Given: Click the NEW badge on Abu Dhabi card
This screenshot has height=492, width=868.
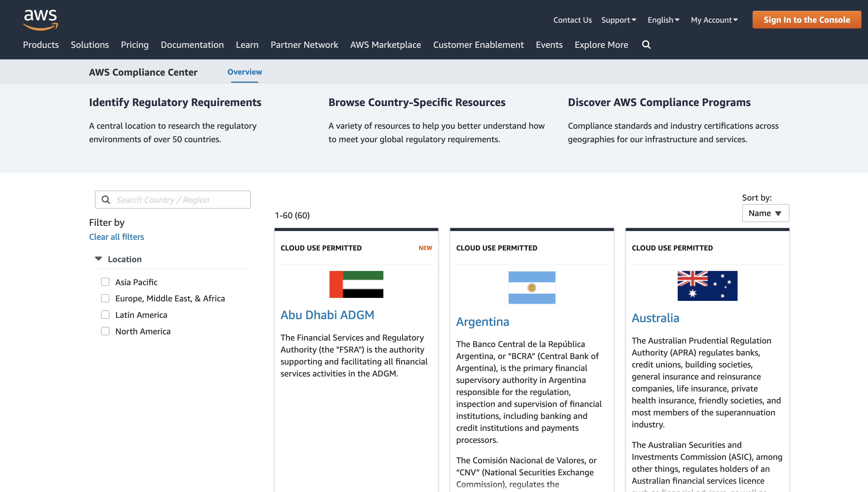Looking at the screenshot, I should click(425, 248).
